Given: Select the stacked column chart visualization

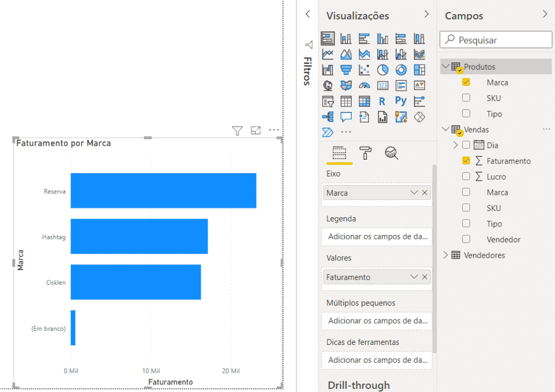Looking at the screenshot, I should coord(346,38).
